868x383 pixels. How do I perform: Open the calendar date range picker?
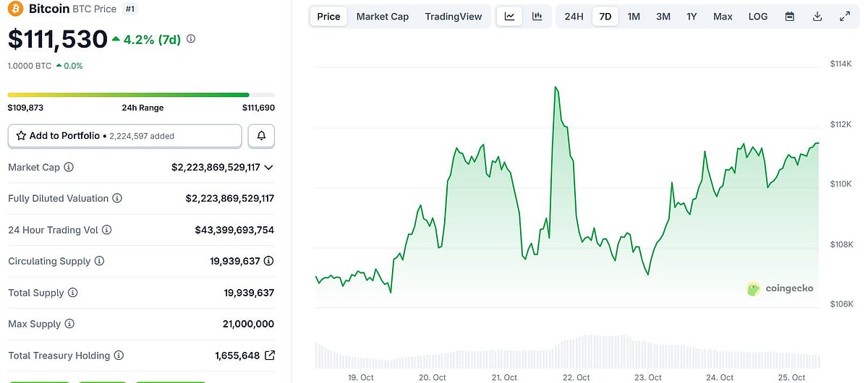point(790,16)
